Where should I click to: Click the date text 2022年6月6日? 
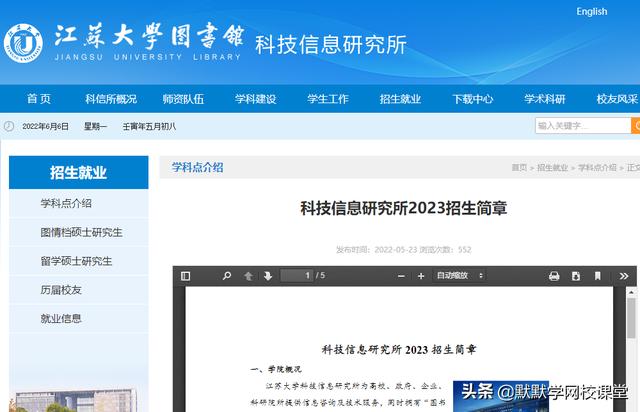(45, 127)
